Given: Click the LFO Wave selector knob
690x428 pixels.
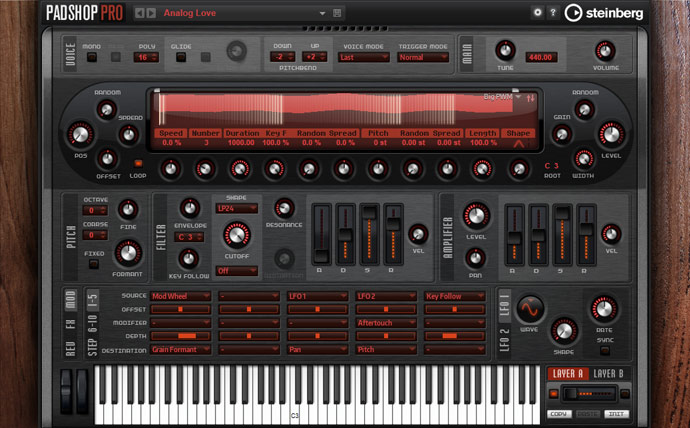Looking at the screenshot, I should click(530, 309).
